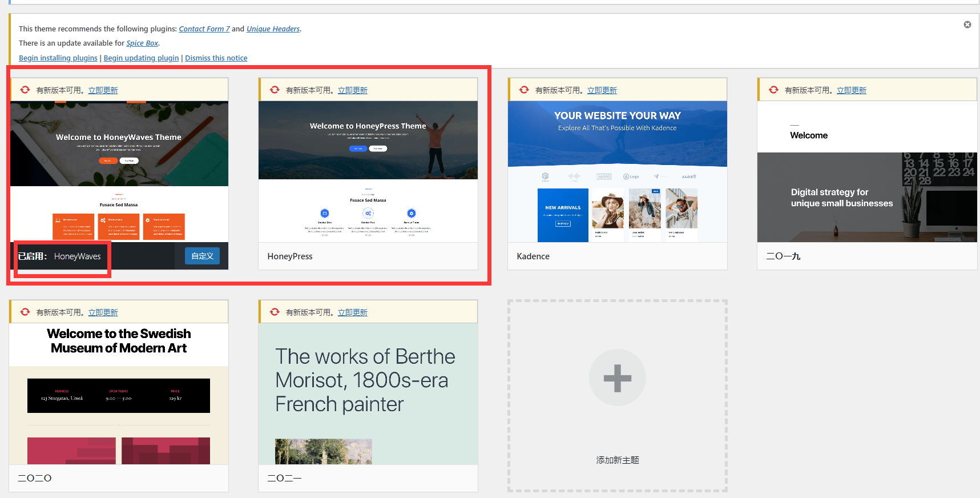The image size is (980, 498).
Task: Click 立即更新 for HoneyPress theme
Action: click(353, 90)
